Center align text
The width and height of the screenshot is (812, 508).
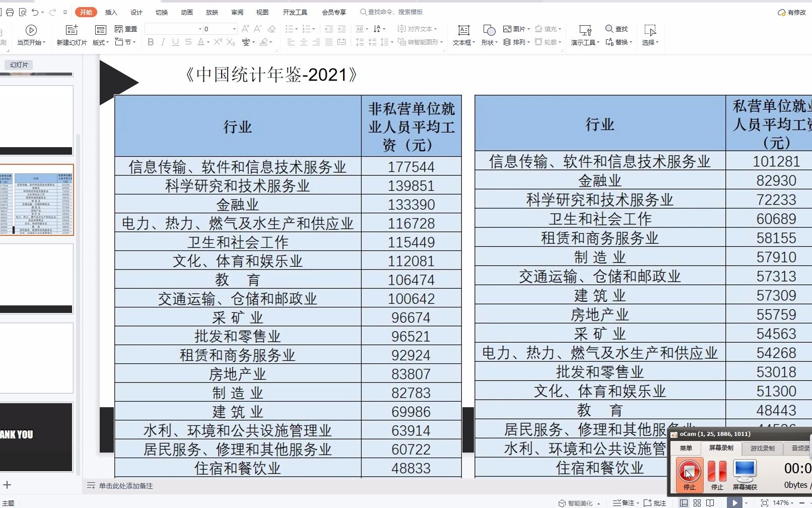pos(304,42)
